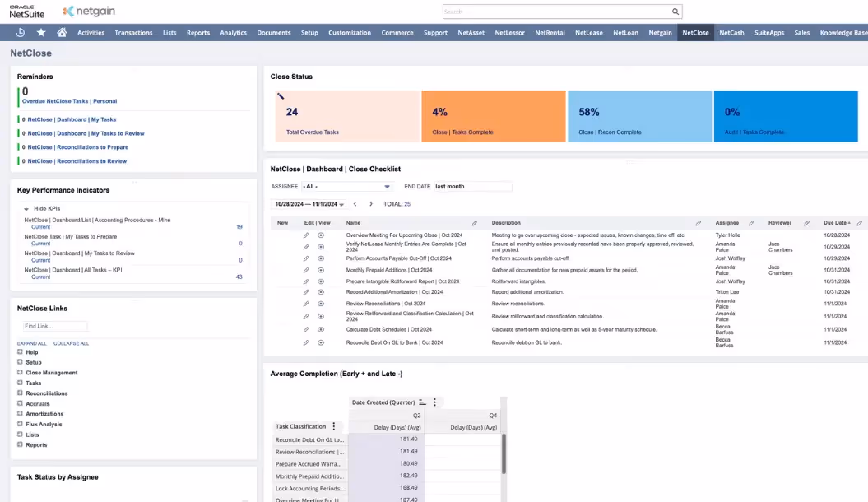View the Reconcile Debt On GL to Bank task
The height and width of the screenshot is (502, 868).
[x=321, y=342]
